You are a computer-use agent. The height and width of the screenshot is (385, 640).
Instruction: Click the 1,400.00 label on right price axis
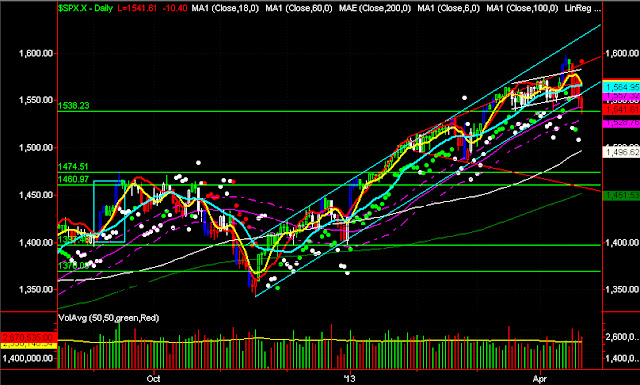[622, 243]
